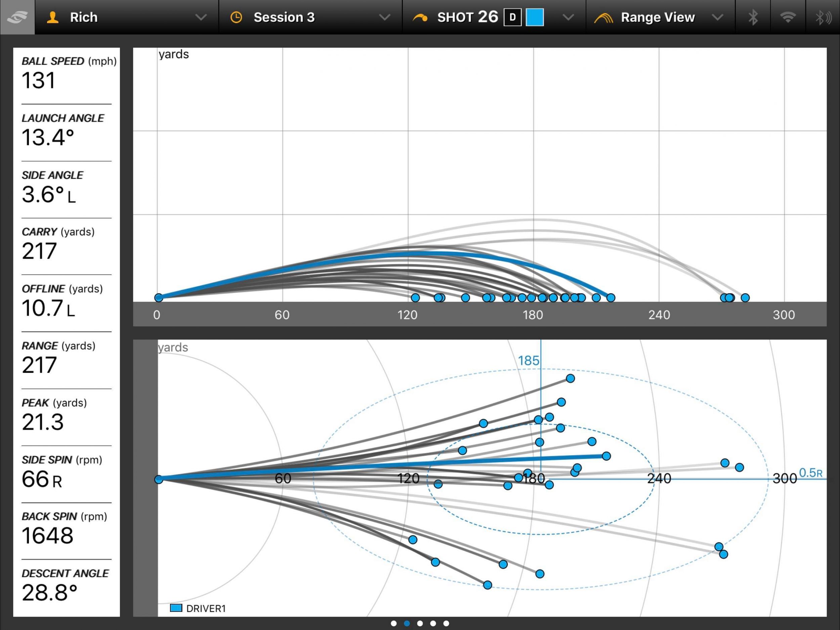Tap the Bluetooth audio broadcast icon
840x630 pixels.
coord(823,17)
